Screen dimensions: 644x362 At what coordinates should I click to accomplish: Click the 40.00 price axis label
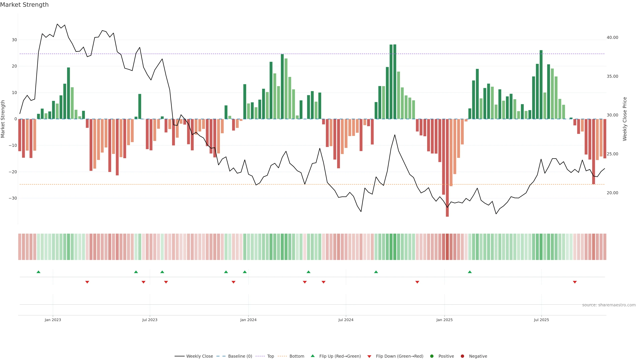612,38
